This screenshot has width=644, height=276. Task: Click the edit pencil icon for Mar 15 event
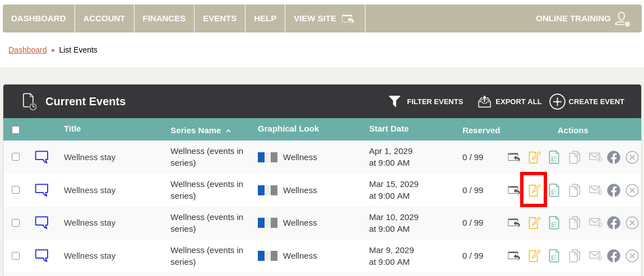534,190
